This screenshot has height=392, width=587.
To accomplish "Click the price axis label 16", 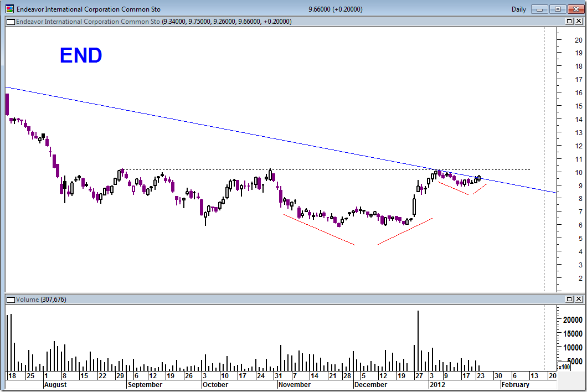I will click(x=578, y=93).
